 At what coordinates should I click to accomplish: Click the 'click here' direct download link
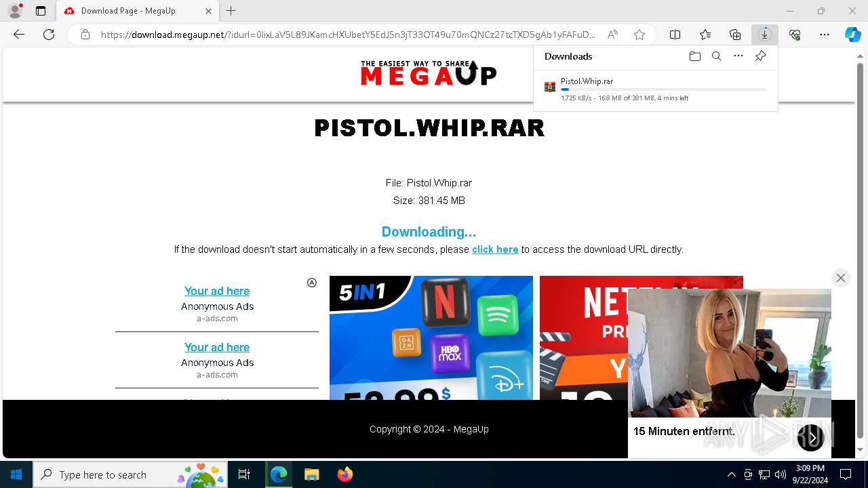[x=495, y=249]
